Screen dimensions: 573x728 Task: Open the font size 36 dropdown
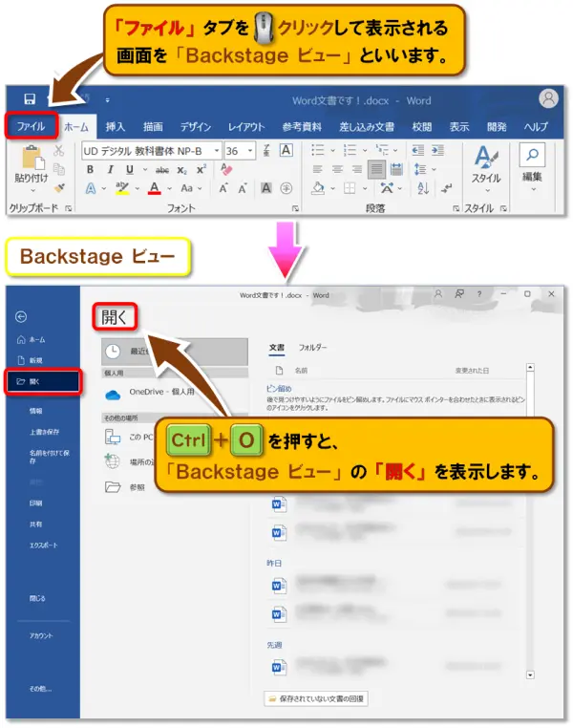pos(250,151)
